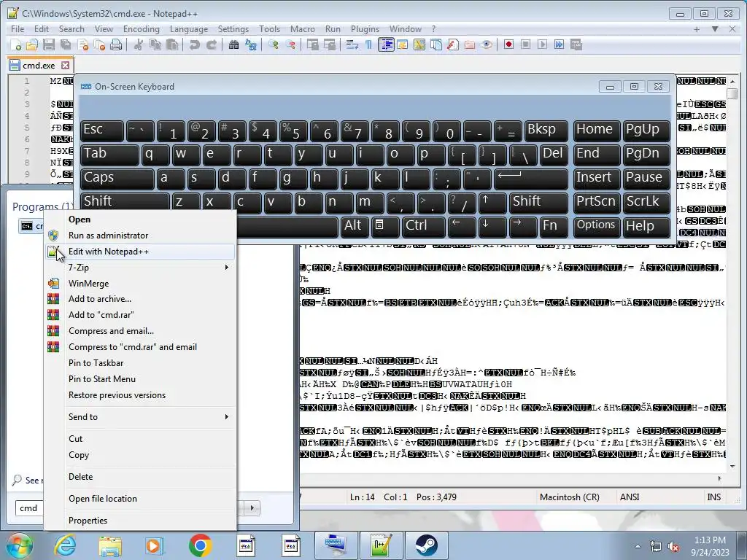Open Google Chrome from the taskbar
The width and height of the screenshot is (747, 560).
click(x=200, y=546)
